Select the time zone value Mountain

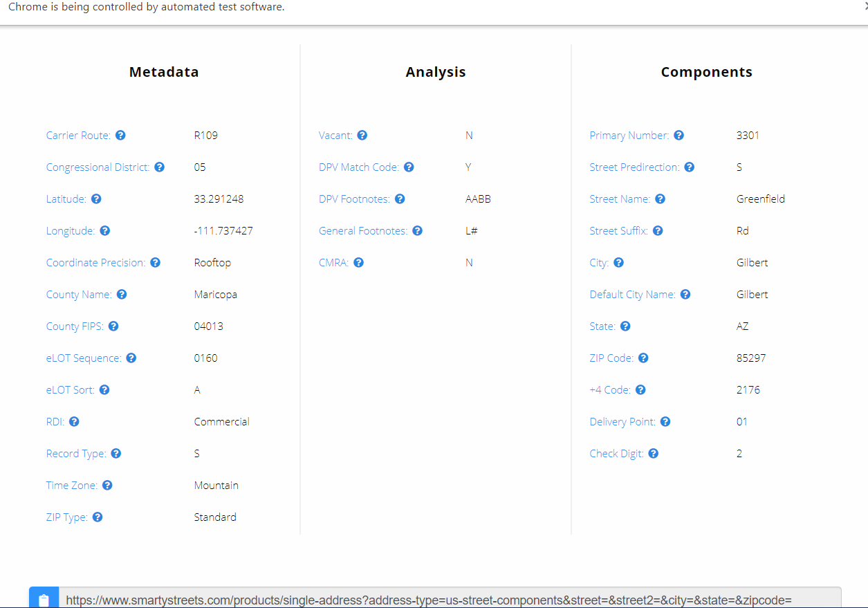click(x=216, y=486)
